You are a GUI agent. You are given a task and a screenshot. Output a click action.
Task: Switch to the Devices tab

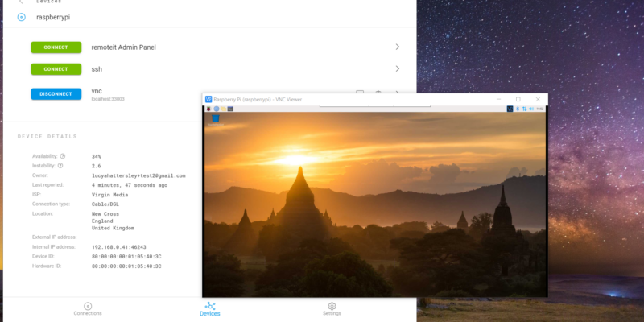click(210, 309)
